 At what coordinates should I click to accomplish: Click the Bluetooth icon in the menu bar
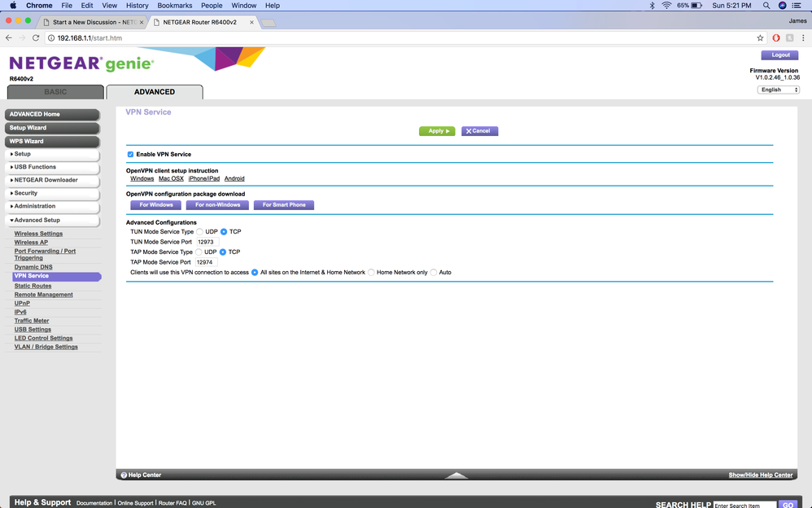pos(652,5)
